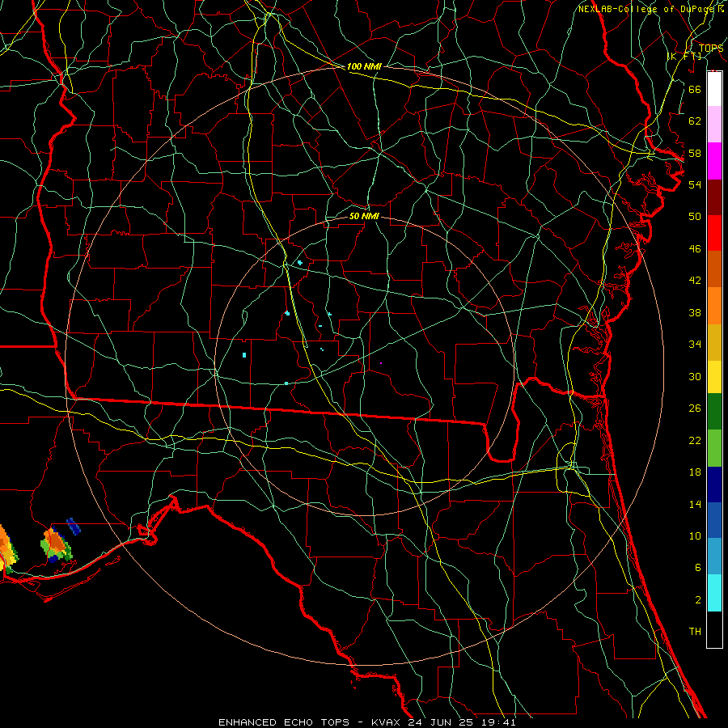This screenshot has width=728, height=728.
Task: Click the white swatch in the tops legend
Action: 714,89
